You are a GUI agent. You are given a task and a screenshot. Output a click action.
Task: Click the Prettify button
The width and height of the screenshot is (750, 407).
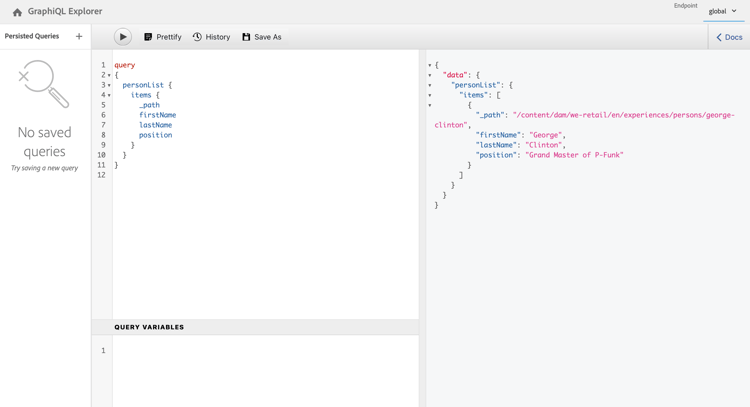(x=162, y=37)
